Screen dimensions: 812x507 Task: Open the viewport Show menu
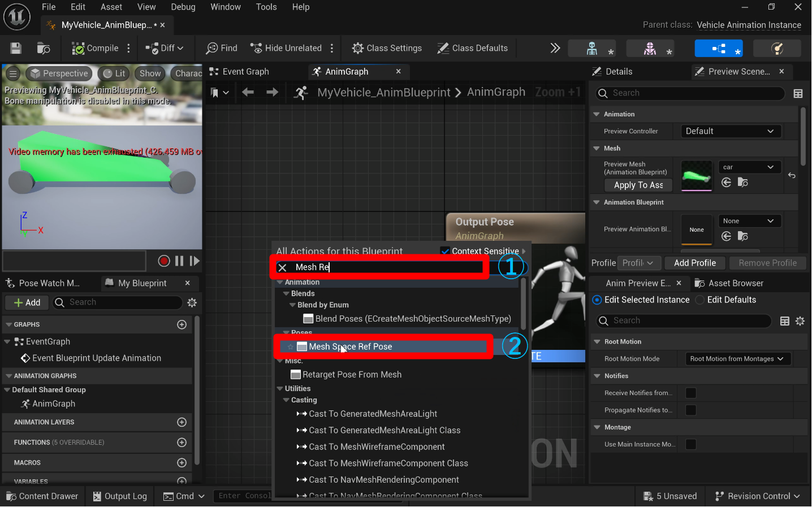[150, 73]
